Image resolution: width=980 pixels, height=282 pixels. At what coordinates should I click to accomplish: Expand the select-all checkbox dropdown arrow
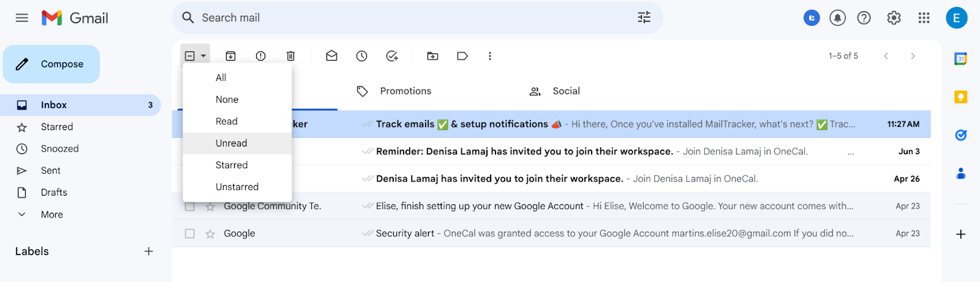point(203,56)
